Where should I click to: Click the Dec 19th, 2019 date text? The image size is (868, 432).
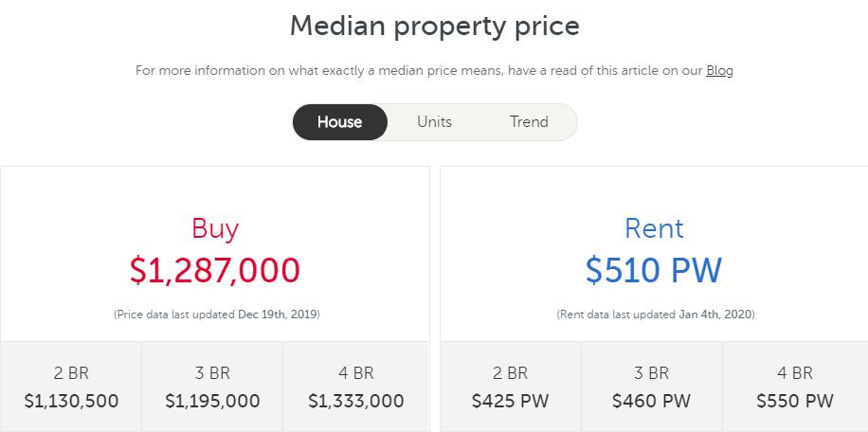(277, 314)
